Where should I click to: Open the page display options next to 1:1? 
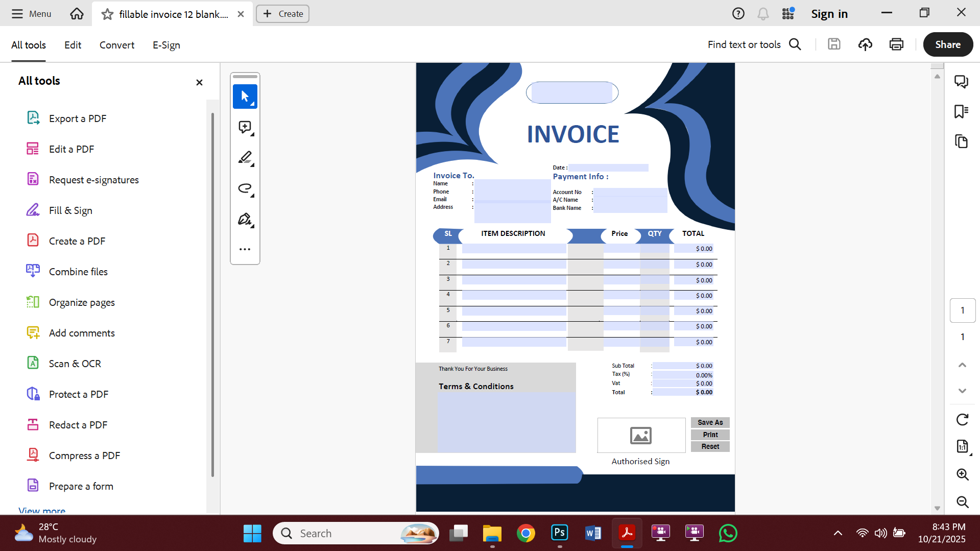[962, 446]
